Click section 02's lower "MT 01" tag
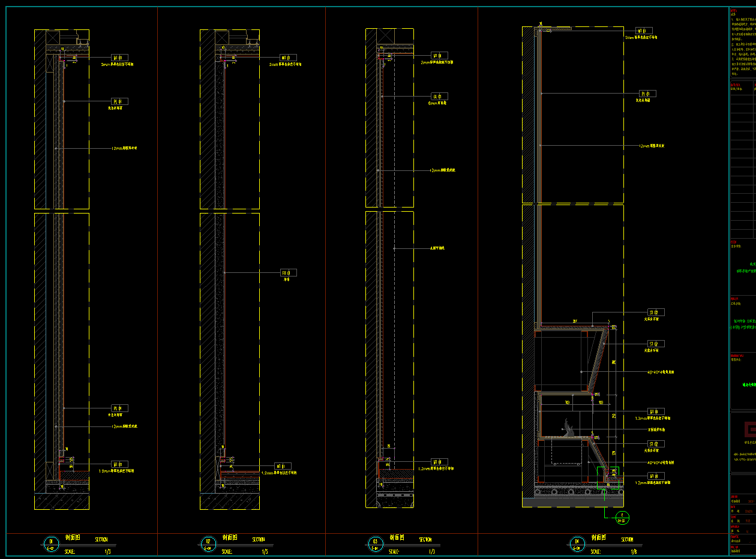756x559 pixels. coord(283,466)
